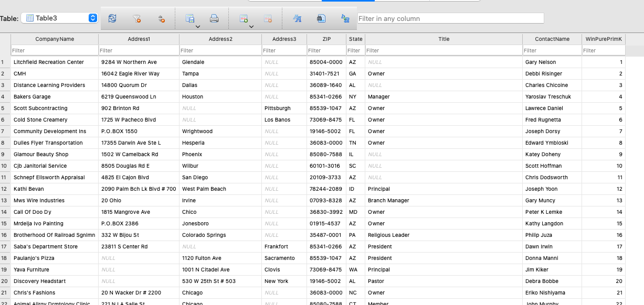This screenshot has height=305, width=644.
Task: Select the Pittsburgh Address3 cell
Action: 284,108
